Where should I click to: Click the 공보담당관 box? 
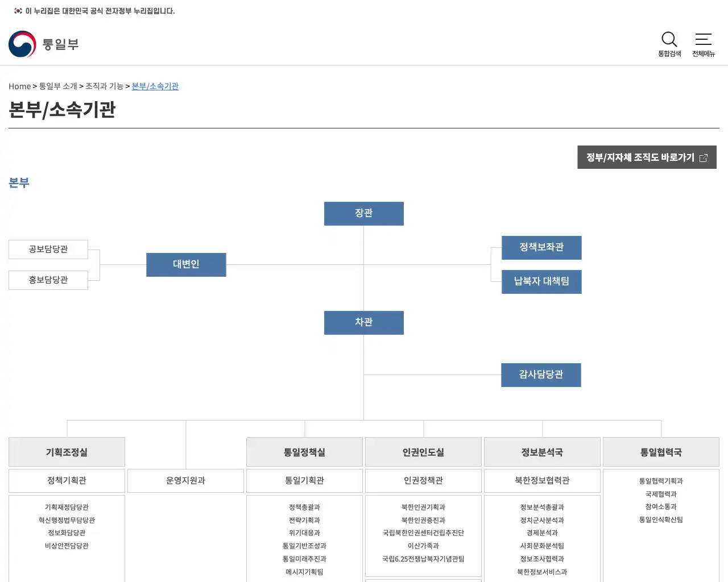[x=48, y=250]
